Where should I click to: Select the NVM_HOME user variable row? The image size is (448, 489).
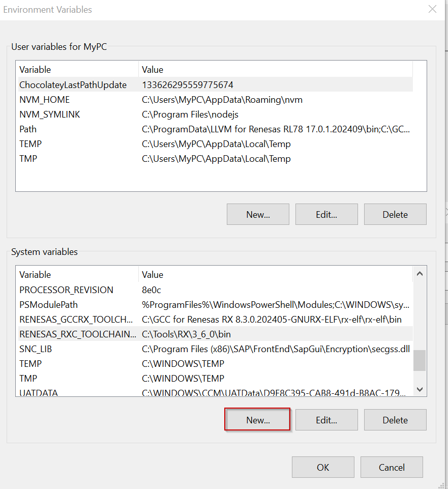pos(45,100)
